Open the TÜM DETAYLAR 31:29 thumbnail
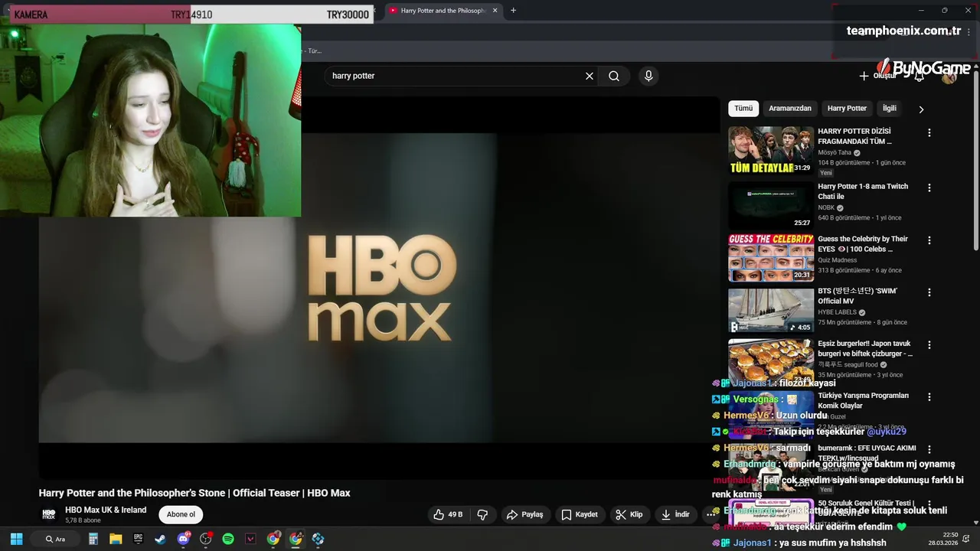 (771, 150)
